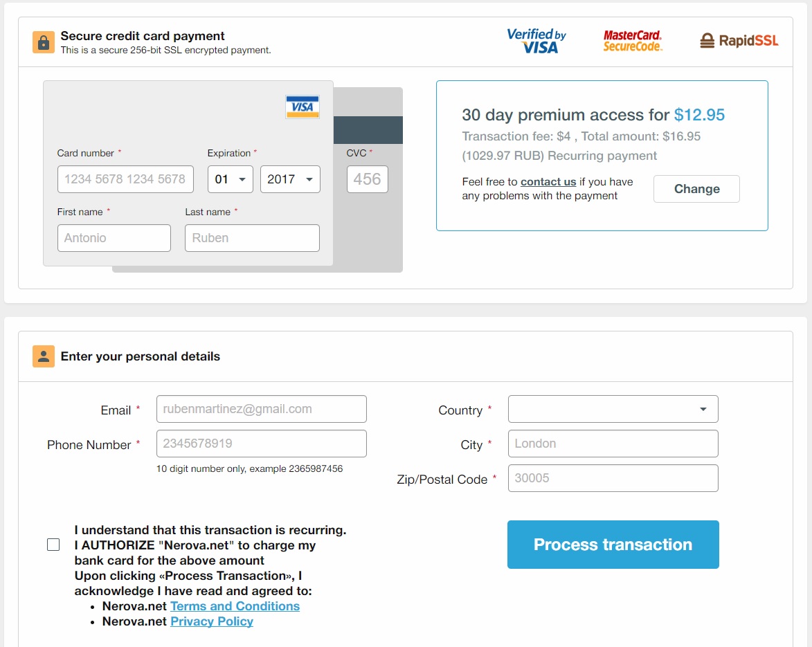Click into the CVC field
812x647 pixels.
click(367, 179)
